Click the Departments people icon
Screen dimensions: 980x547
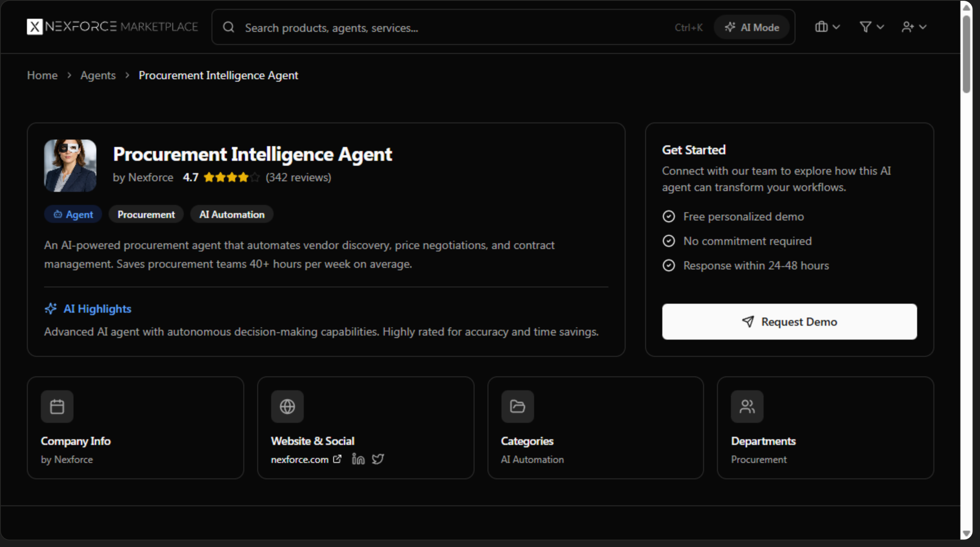point(747,407)
